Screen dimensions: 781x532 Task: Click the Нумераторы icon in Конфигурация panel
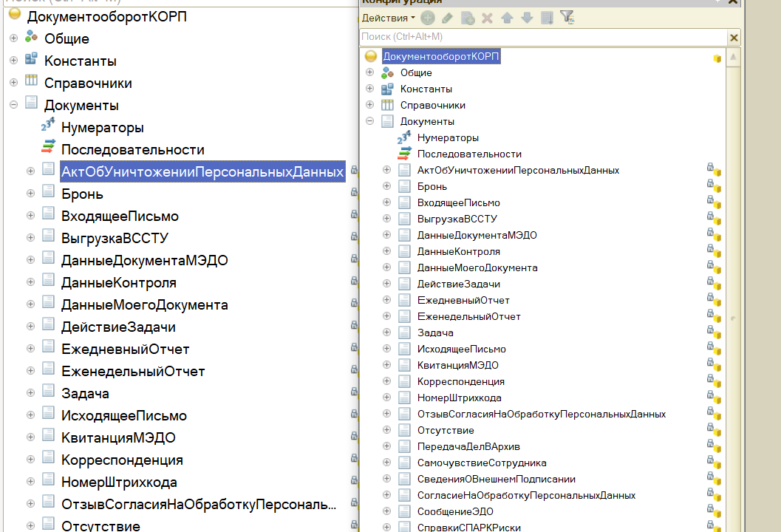pos(404,137)
